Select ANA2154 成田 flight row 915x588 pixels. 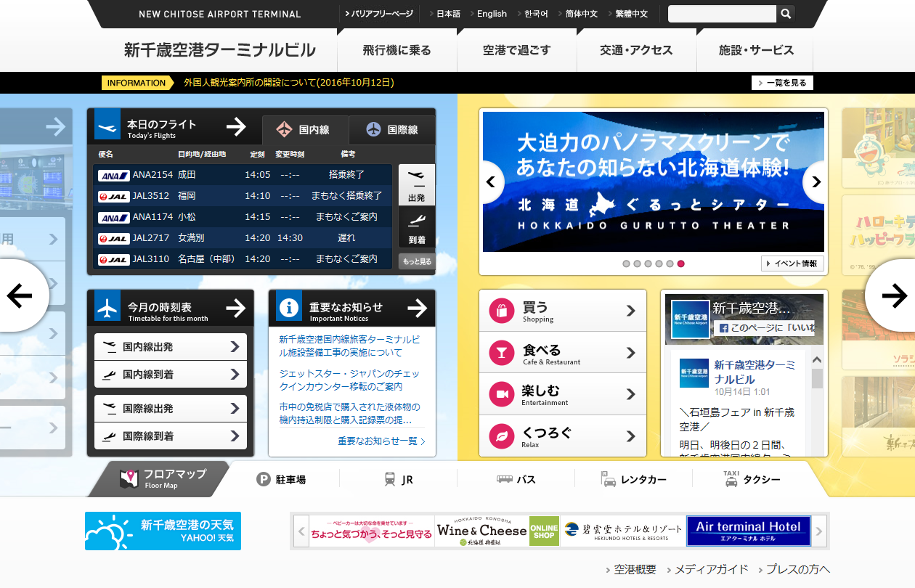click(x=243, y=175)
